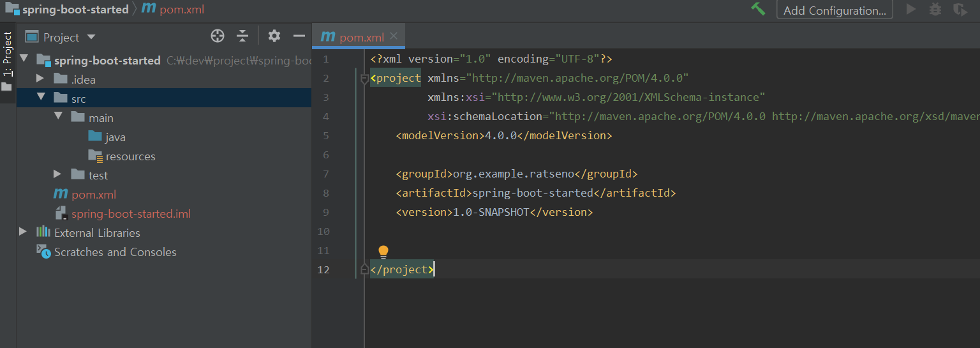This screenshot has height=348, width=980.
Task: Click the blue java source folder icon
Action: point(95,136)
